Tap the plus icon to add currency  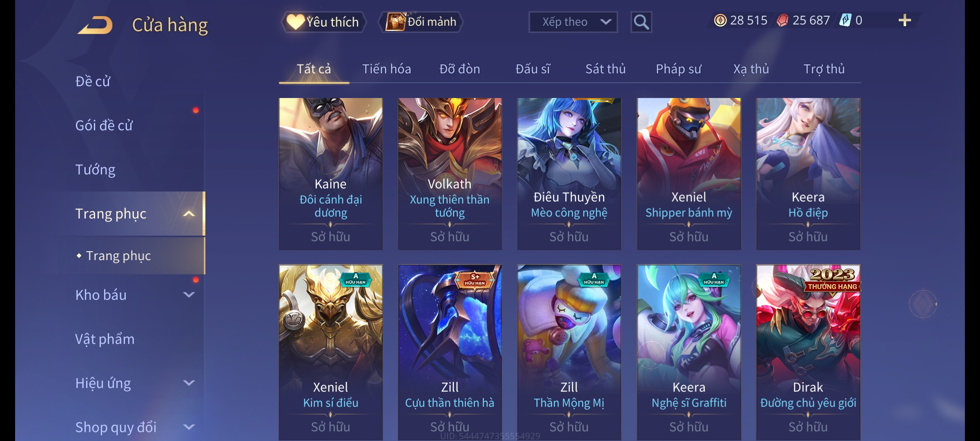[905, 20]
